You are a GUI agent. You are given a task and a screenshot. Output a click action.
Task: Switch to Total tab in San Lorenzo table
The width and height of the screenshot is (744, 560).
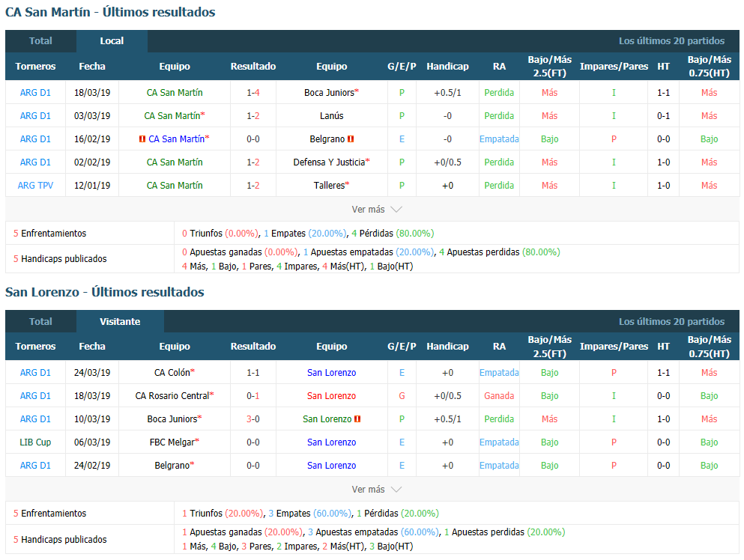pyautogui.click(x=40, y=321)
